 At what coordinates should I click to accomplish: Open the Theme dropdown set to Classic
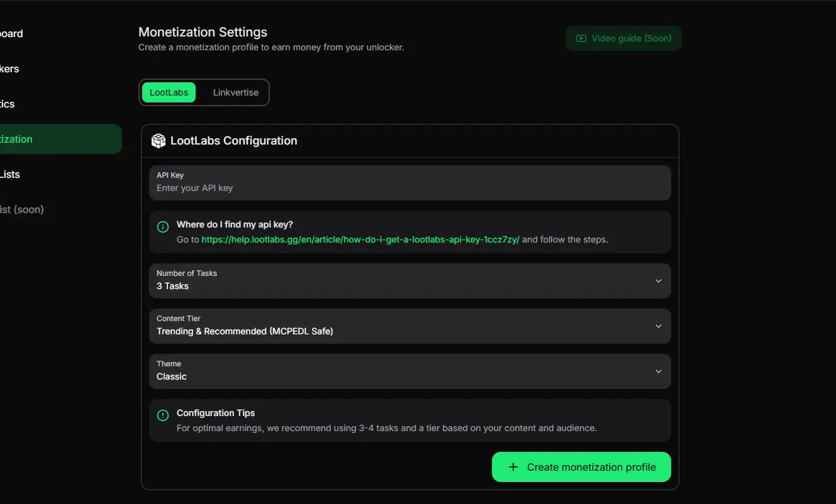pyautogui.click(x=410, y=371)
